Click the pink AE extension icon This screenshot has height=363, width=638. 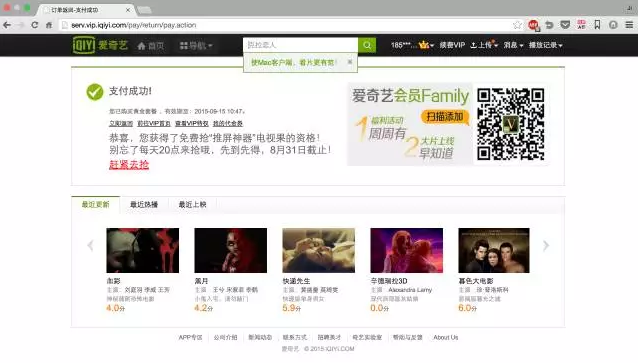(581, 25)
